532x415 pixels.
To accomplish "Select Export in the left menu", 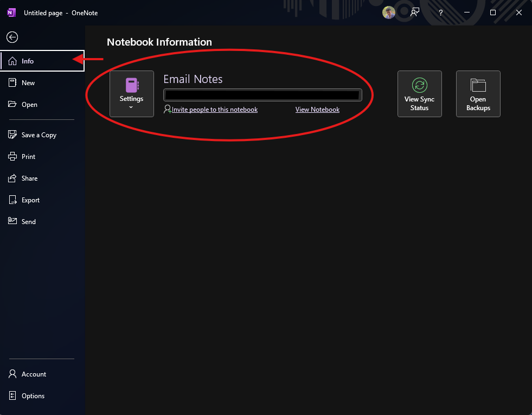I will point(30,200).
